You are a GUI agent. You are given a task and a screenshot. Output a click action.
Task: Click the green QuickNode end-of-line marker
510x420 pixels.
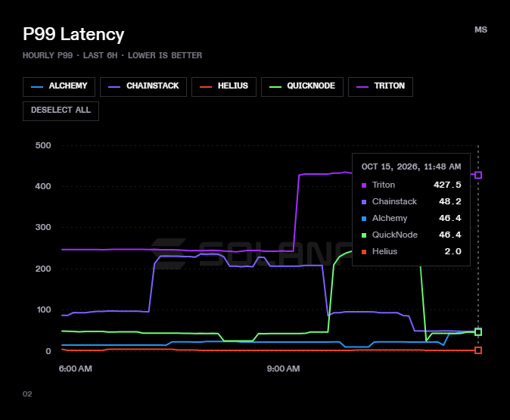tap(478, 331)
